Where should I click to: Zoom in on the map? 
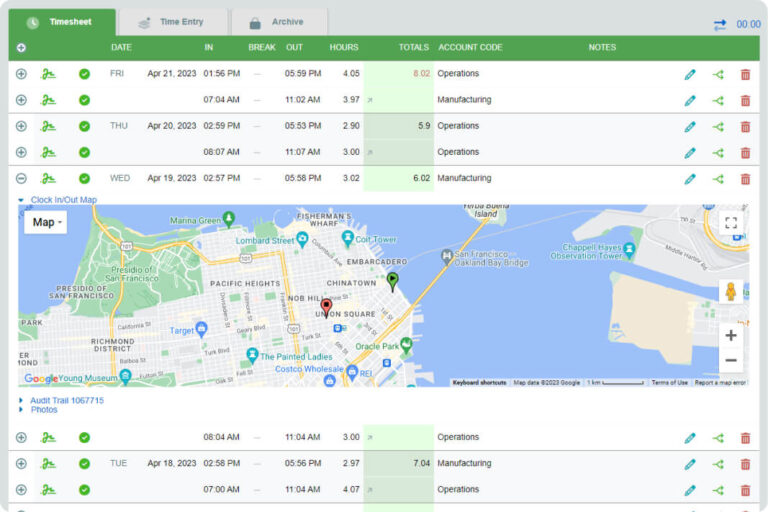(731, 336)
